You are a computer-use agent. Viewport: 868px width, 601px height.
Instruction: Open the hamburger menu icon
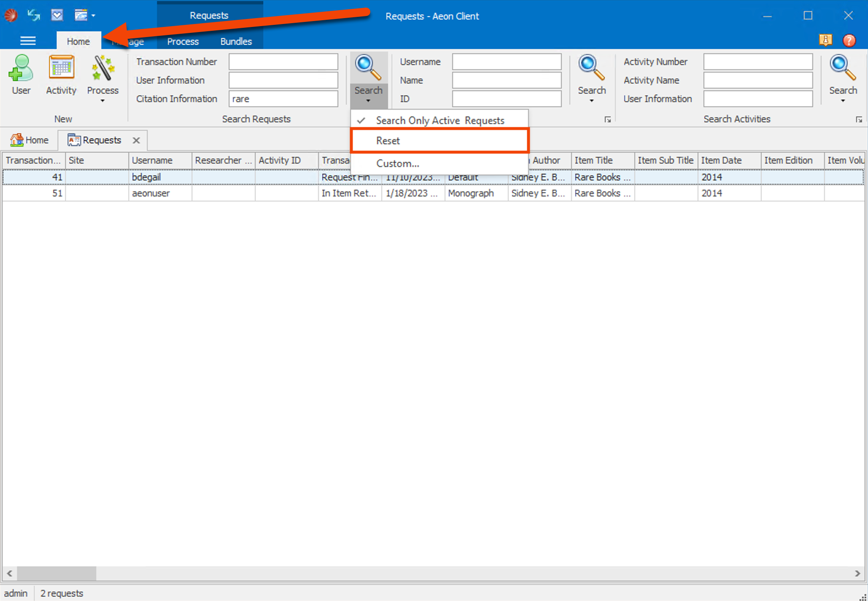(28, 40)
